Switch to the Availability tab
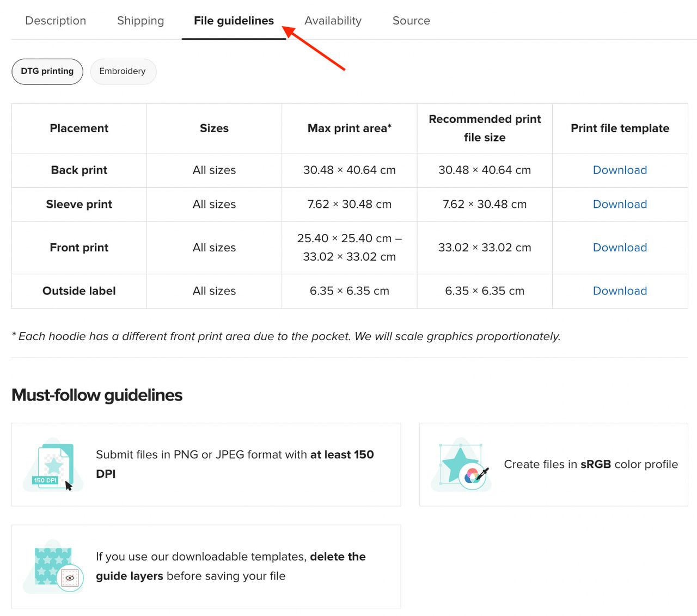The width and height of the screenshot is (697, 616). click(x=333, y=21)
